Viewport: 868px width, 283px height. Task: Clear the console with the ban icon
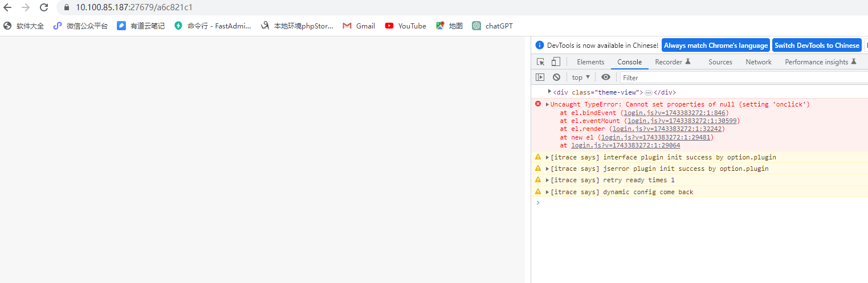556,77
